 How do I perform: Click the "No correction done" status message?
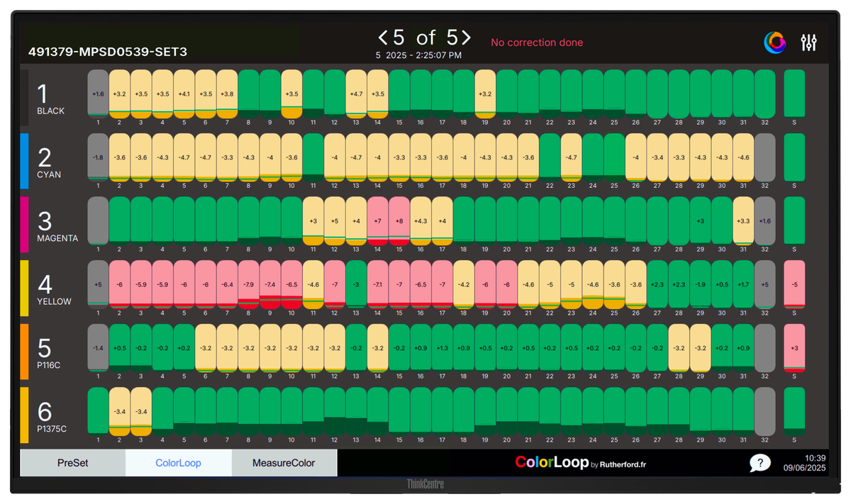pyautogui.click(x=537, y=43)
